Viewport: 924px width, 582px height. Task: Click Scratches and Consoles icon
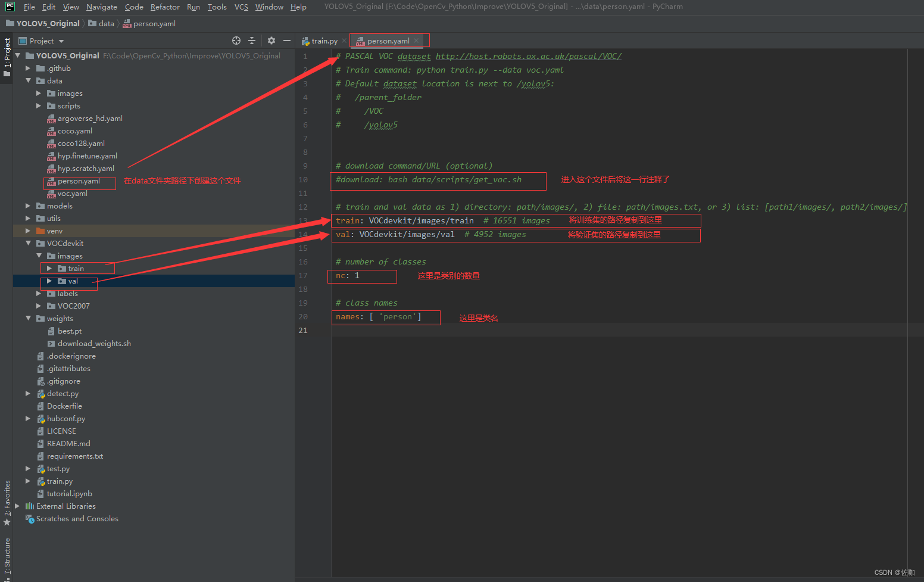[30, 519]
